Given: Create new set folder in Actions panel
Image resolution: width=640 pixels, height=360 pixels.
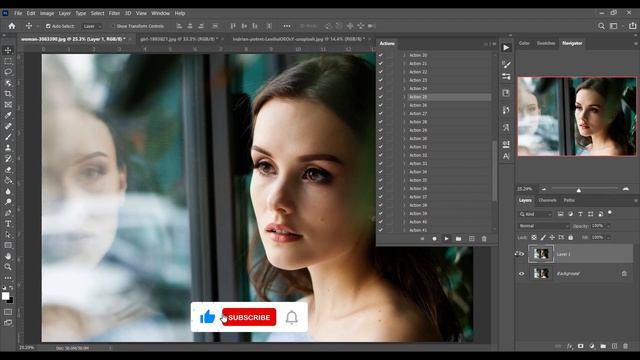Looking at the screenshot, I should coord(458,239).
